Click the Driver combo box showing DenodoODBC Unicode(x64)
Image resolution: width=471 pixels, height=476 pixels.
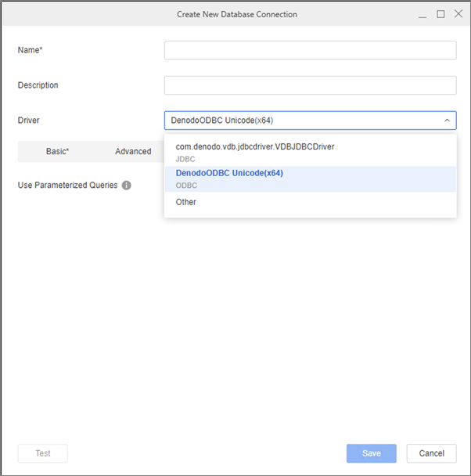[301, 121]
